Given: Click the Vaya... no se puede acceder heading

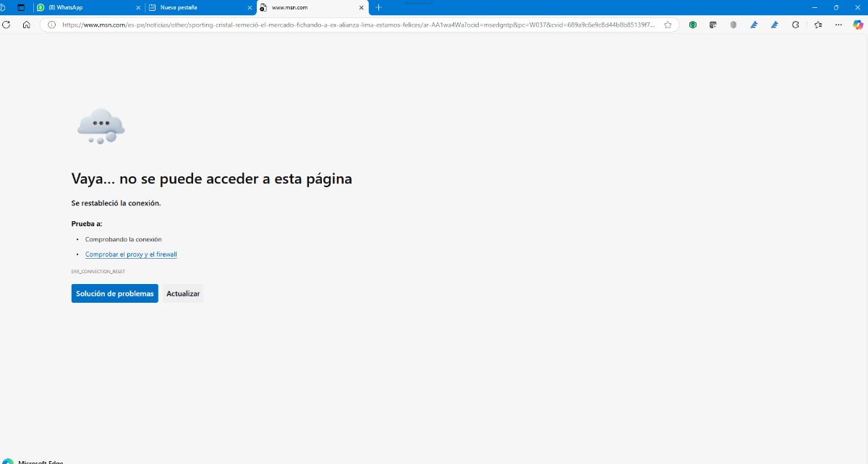Looking at the screenshot, I should click(212, 179).
